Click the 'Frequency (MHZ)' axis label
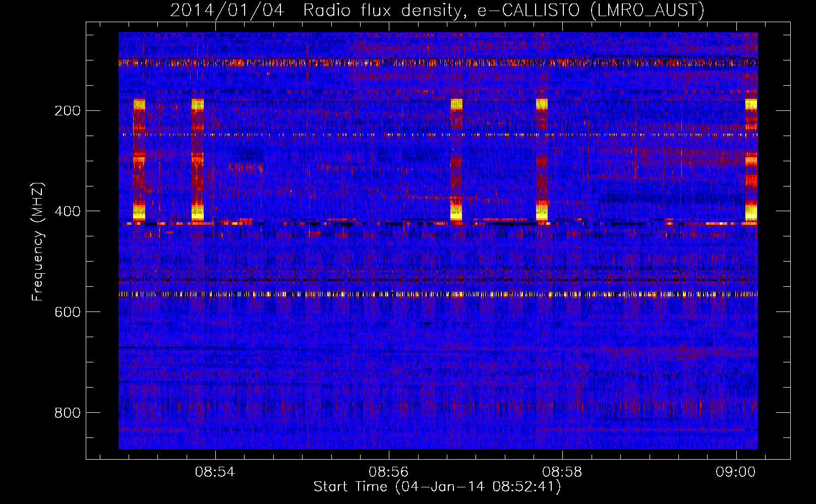816x504 pixels. pyautogui.click(x=38, y=242)
